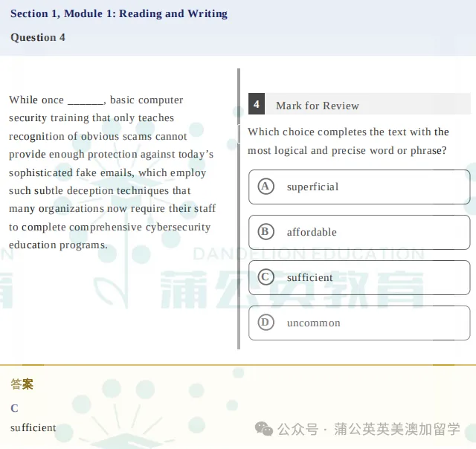Click the 公众号 蒲公英英美澳加留学 caption

[369, 429]
